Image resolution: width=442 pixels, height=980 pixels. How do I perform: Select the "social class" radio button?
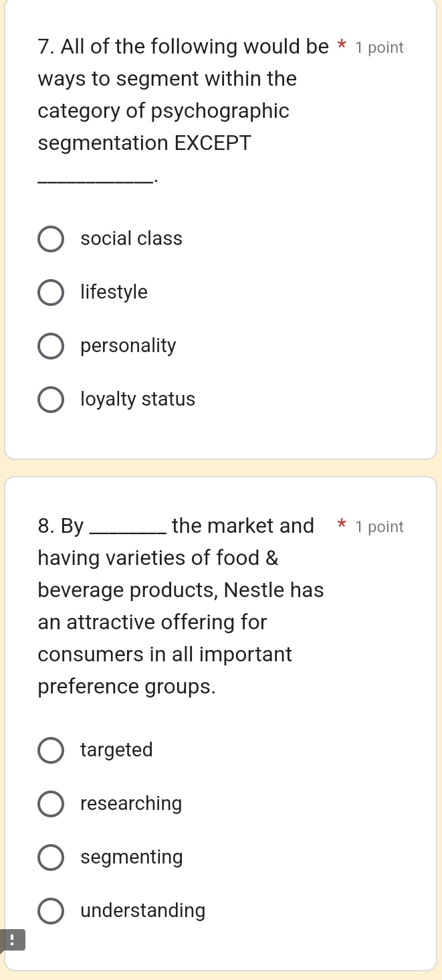tap(51, 238)
